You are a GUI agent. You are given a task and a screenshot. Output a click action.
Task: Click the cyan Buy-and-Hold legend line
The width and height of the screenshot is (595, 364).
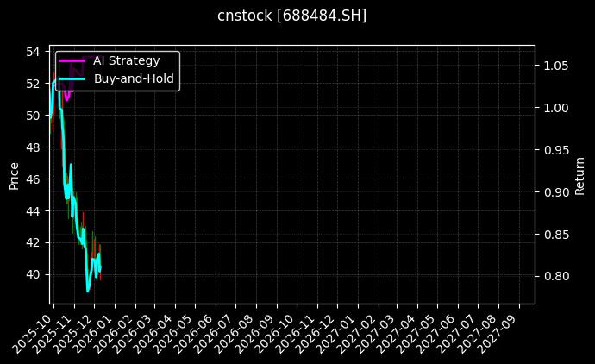(x=72, y=78)
